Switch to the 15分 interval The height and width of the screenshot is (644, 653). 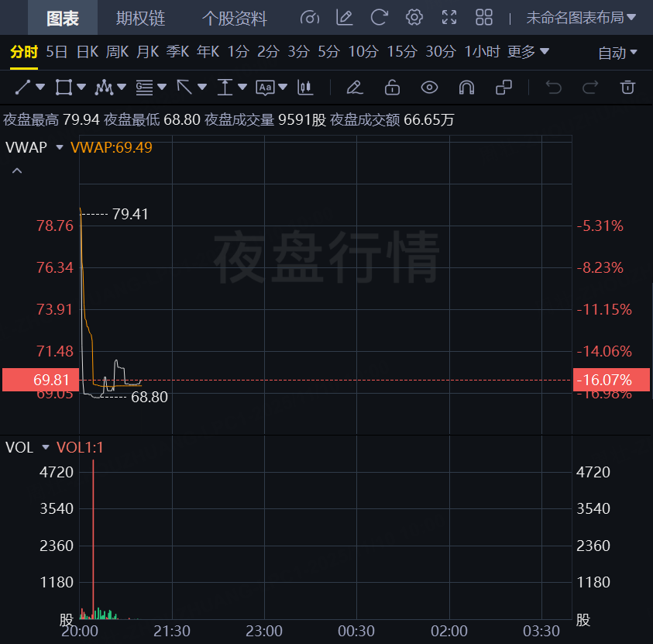[401, 52]
